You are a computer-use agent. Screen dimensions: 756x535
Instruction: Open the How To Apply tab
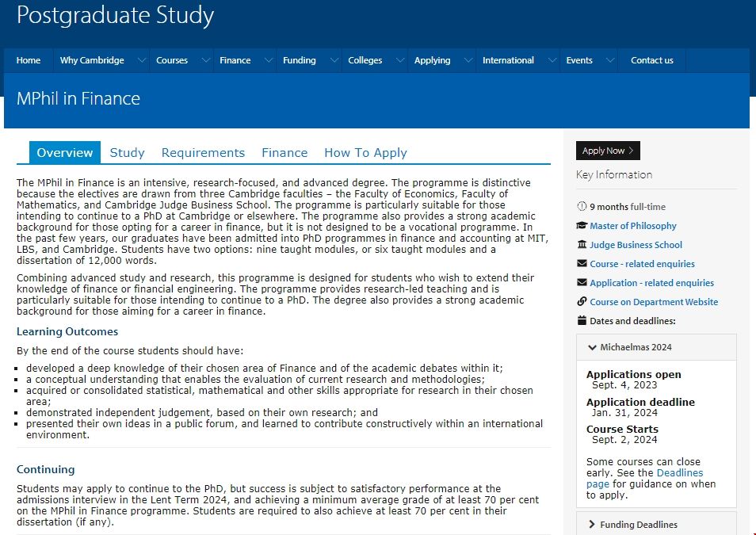point(365,153)
